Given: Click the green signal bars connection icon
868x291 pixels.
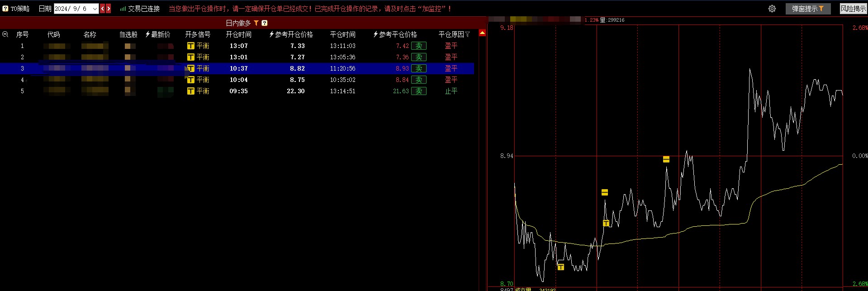Looking at the screenshot, I should tap(123, 9).
